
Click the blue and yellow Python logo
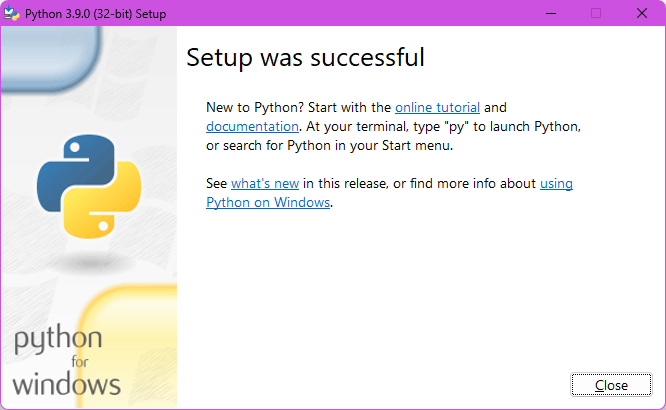[89, 187]
